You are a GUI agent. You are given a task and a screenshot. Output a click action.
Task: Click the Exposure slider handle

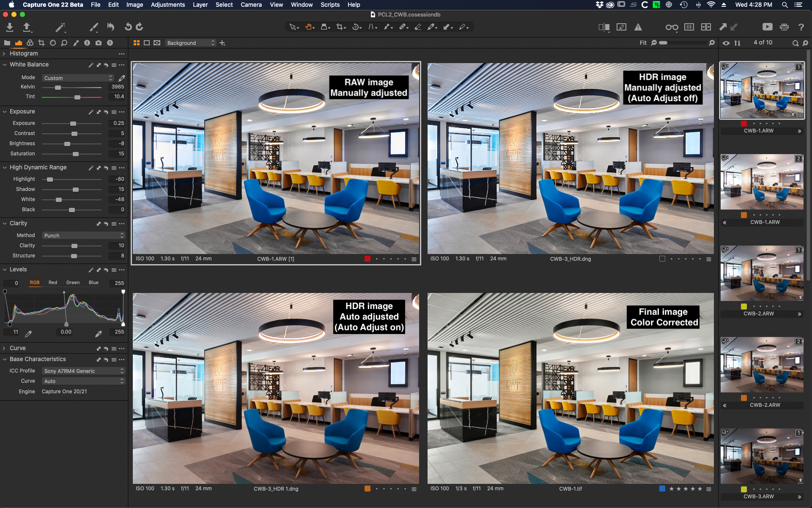73,123
